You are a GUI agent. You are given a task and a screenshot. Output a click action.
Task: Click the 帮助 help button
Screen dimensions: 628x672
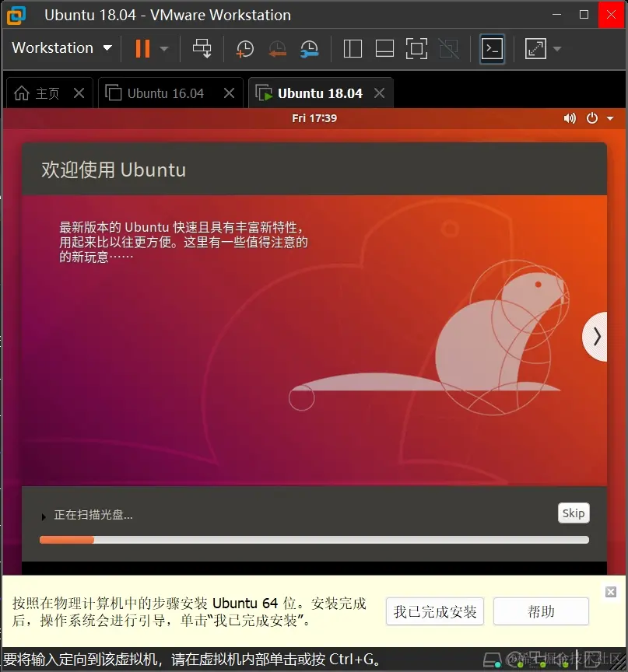click(x=541, y=611)
